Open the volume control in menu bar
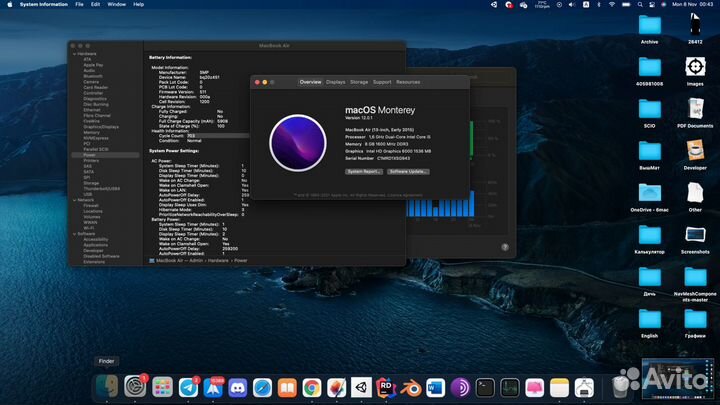 tap(572, 5)
